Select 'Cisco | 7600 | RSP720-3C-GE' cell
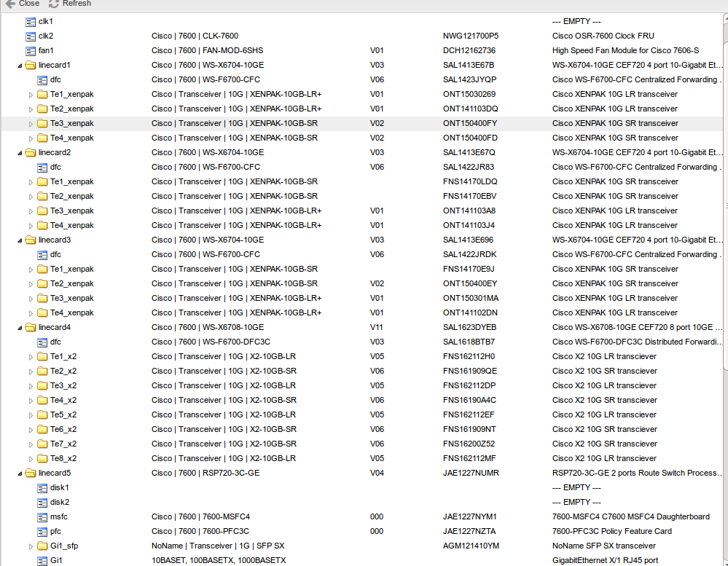 point(206,473)
